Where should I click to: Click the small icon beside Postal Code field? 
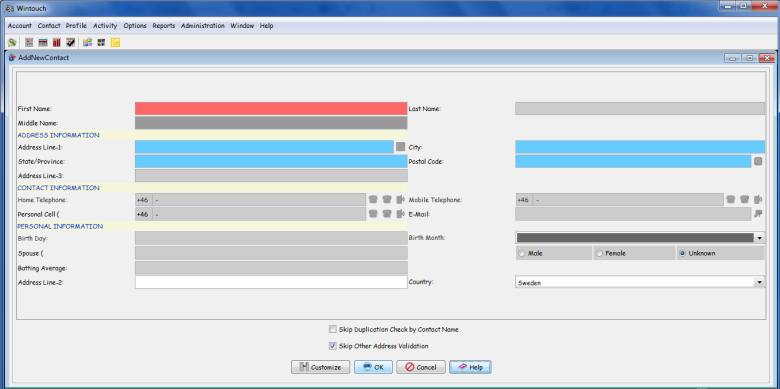pos(758,161)
